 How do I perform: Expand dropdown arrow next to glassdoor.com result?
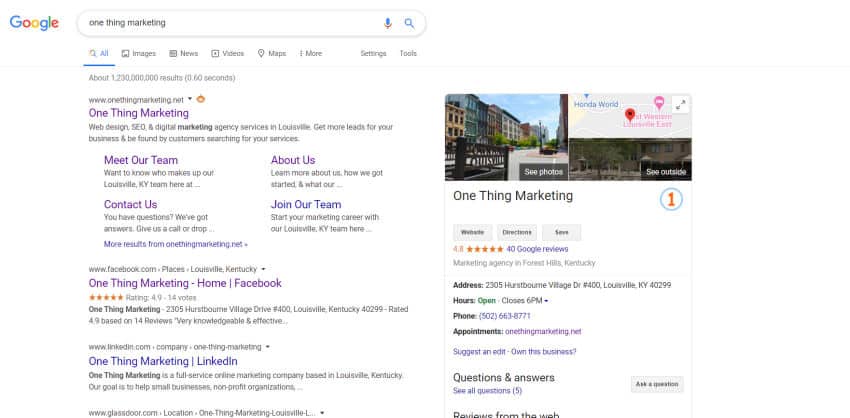click(322, 413)
